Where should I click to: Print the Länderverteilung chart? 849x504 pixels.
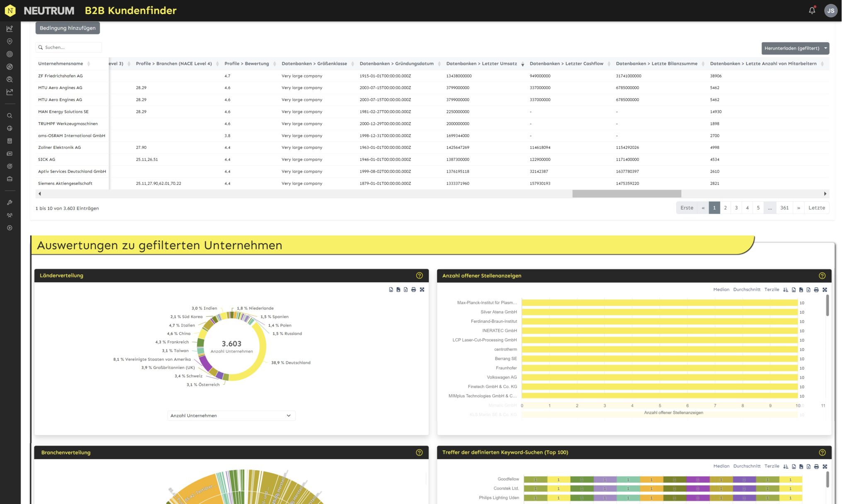[413, 290]
